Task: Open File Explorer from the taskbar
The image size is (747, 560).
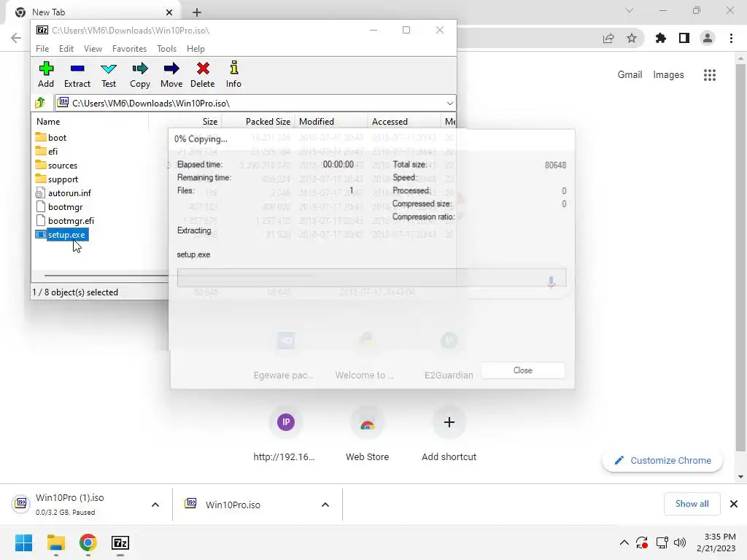Action: pyautogui.click(x=55, y=542)
